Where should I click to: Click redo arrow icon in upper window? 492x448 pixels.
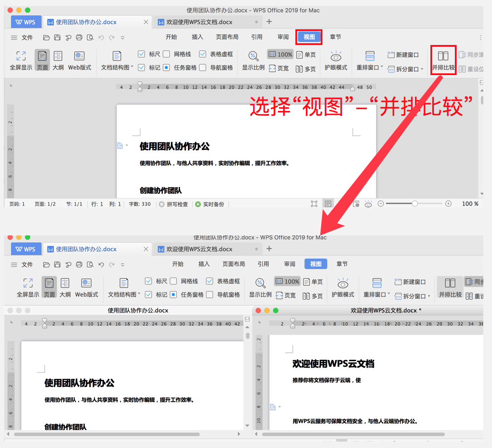112,38
